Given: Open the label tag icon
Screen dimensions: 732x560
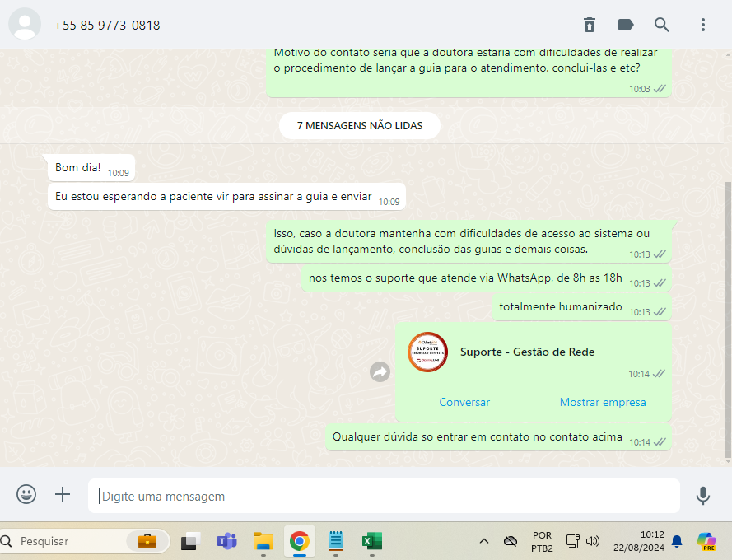Looking at the screenshot, I should pos(626,25).
